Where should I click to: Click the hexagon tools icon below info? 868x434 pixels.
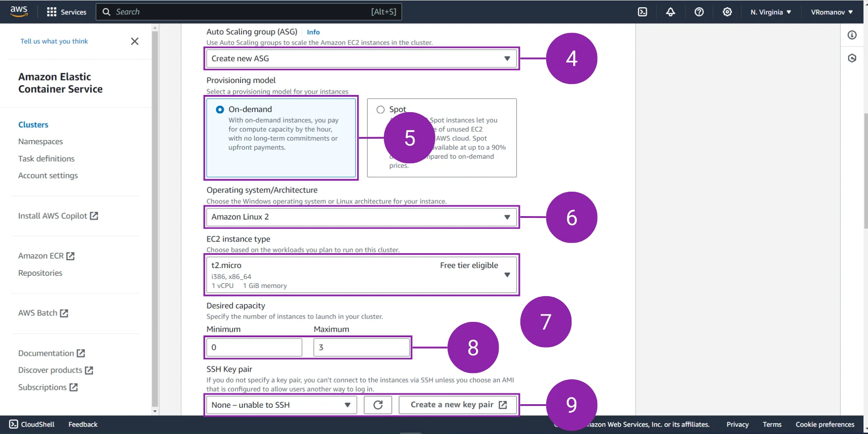(852, 58)
